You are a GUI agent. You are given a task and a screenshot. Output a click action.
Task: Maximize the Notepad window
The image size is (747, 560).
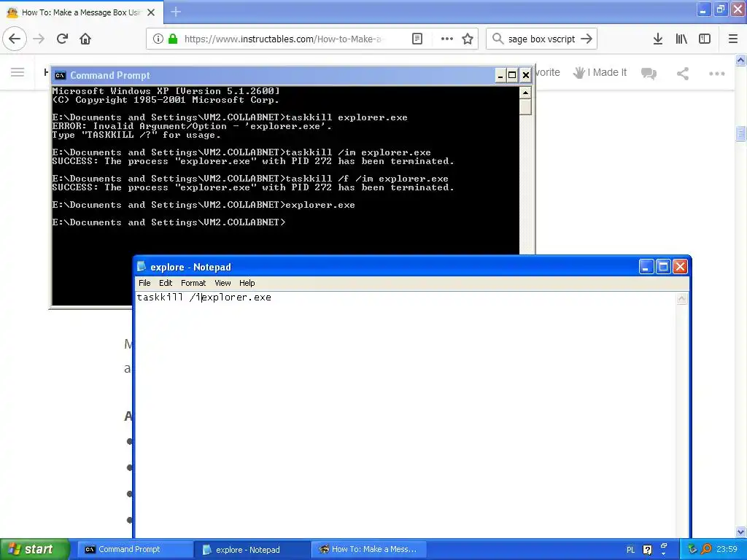663,267
